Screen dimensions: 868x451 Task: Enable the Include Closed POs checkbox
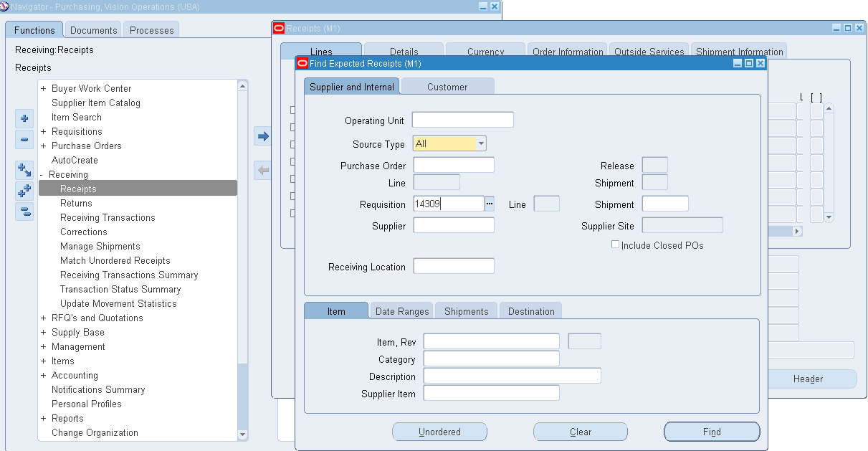tap(615, 244)
